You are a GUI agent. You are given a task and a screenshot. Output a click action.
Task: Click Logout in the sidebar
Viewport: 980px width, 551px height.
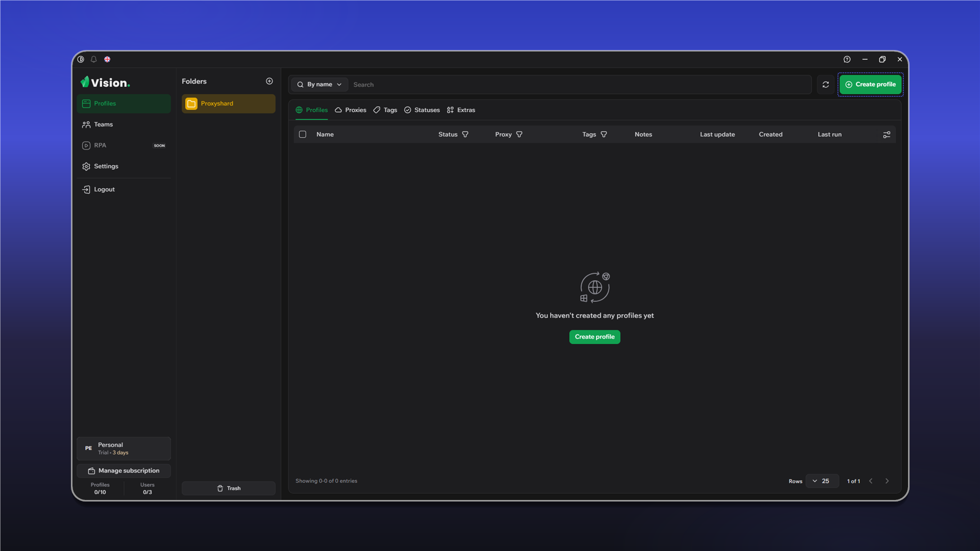[x=124, y=189]
